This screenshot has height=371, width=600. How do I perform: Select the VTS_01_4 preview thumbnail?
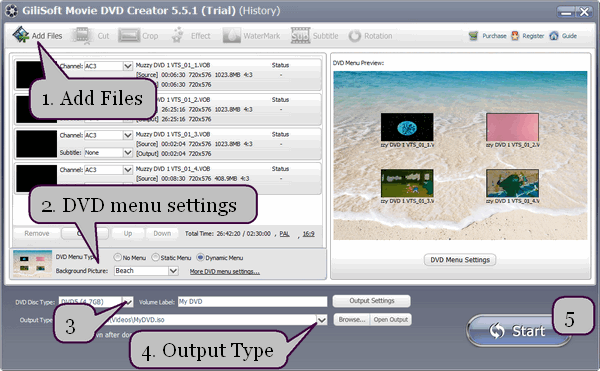pos(512,183)
